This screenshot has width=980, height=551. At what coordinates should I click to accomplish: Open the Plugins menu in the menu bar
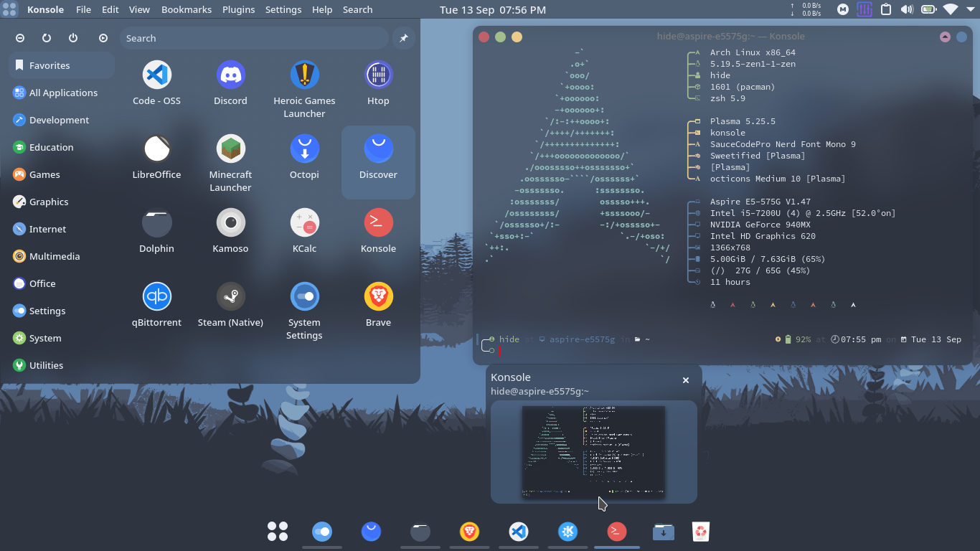pos(238,9)
